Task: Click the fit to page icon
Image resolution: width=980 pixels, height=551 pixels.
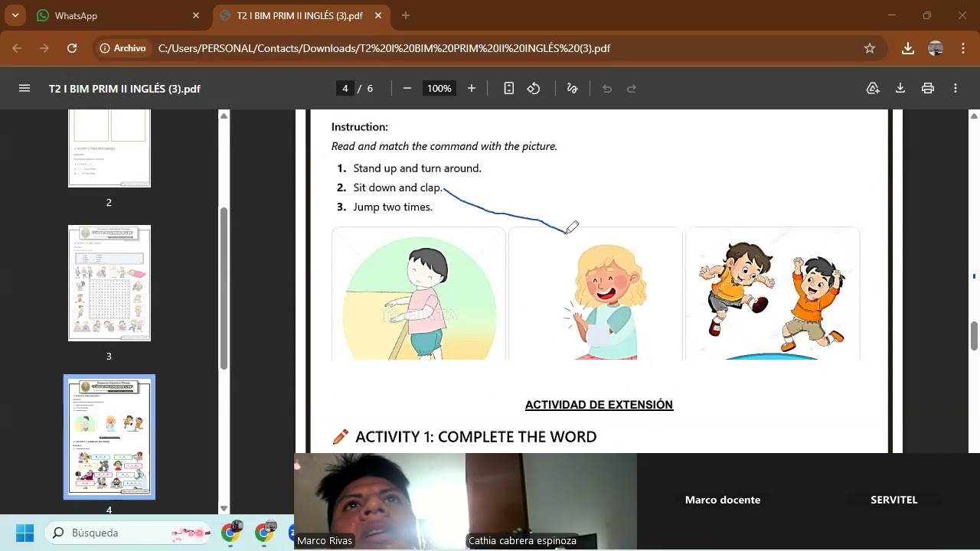Action: [x=509, y=89]
